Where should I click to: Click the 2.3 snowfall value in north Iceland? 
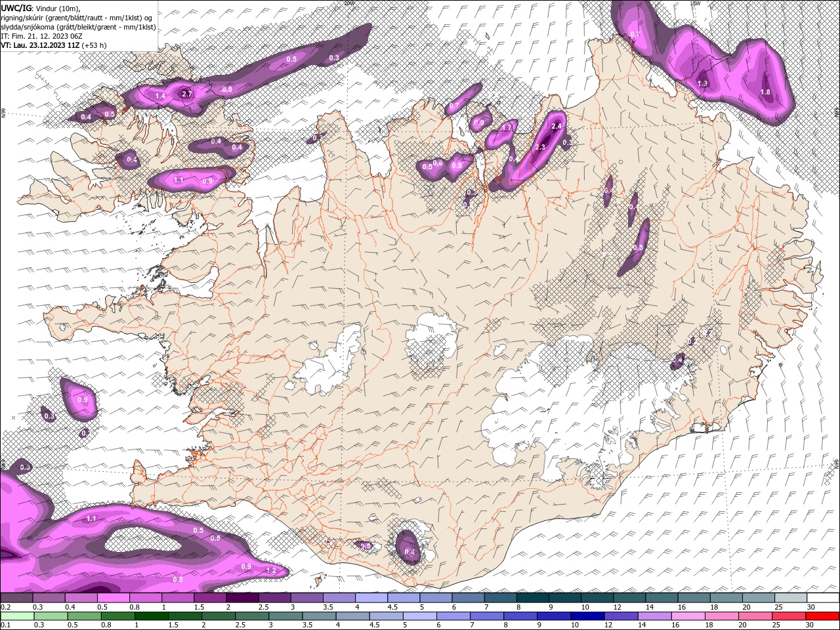[x=540, y=147]
